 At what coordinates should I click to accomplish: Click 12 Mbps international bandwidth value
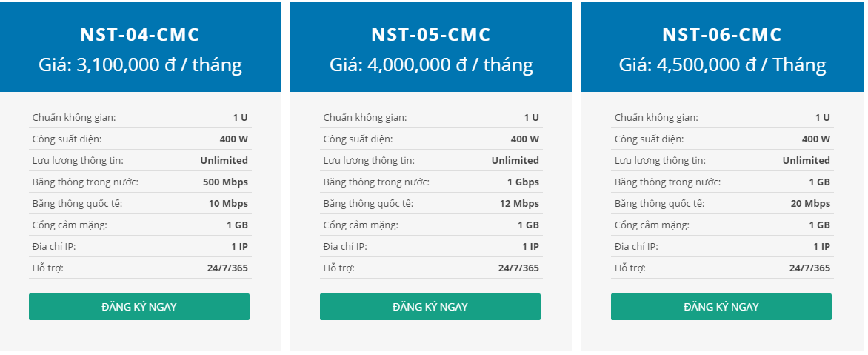point(519,203)
